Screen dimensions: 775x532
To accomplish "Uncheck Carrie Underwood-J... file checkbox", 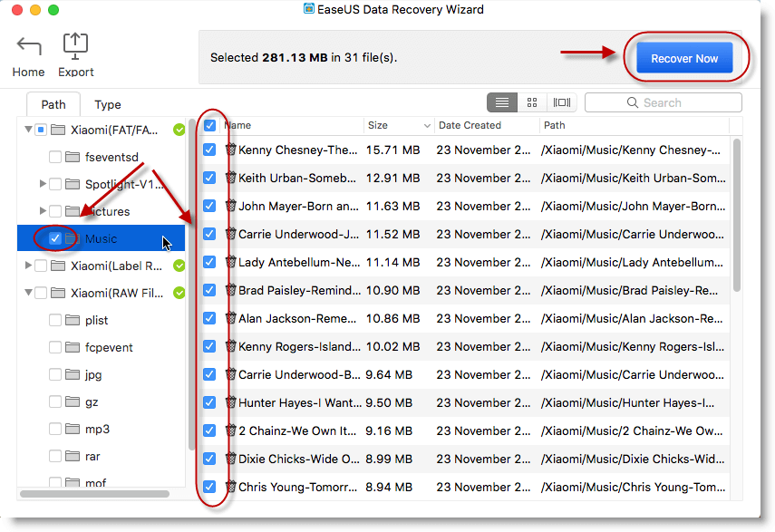I will (209, 234).
